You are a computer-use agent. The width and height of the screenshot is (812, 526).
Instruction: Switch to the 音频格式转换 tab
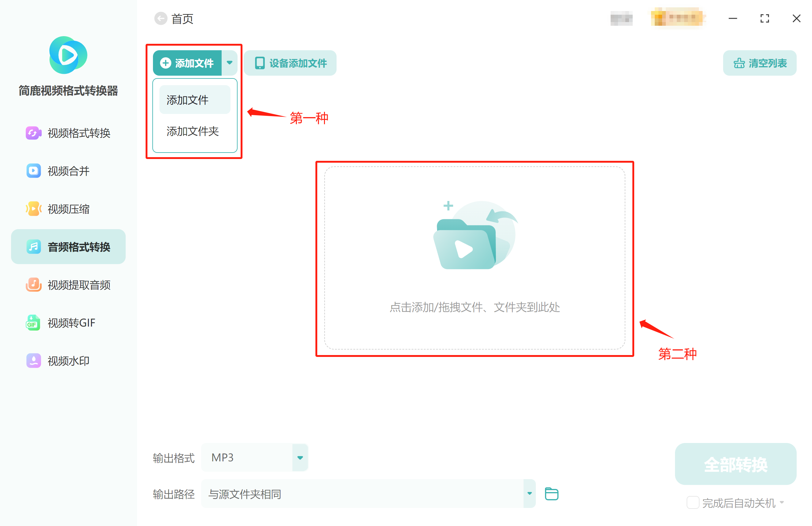pyautogui.click(x=68, y=247)
